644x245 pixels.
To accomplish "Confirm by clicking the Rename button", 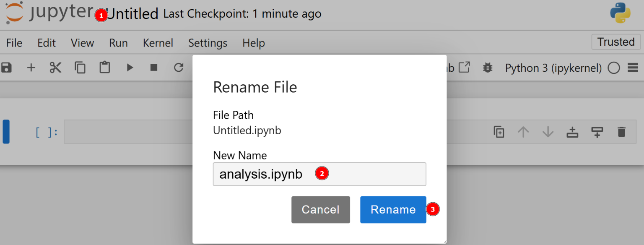I will click(393, 210).
